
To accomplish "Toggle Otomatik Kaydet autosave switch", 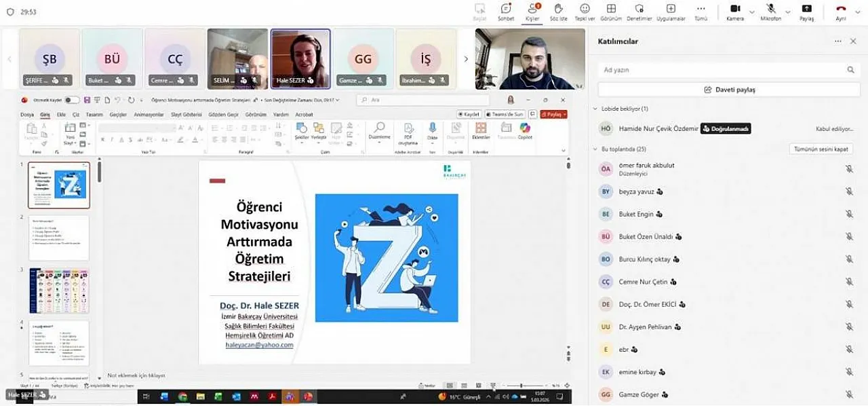I will tap(71, 100).
